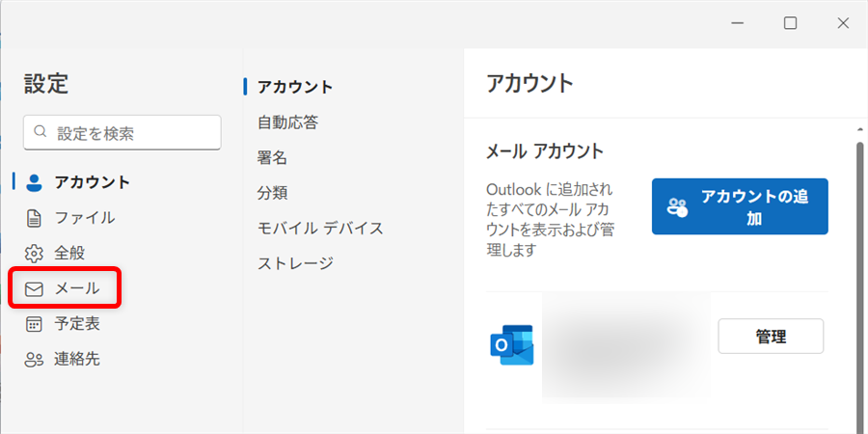The height and width of the screenshot is (434, 868).
Task: Click the アカウント page header text
Action: point(529,83)
